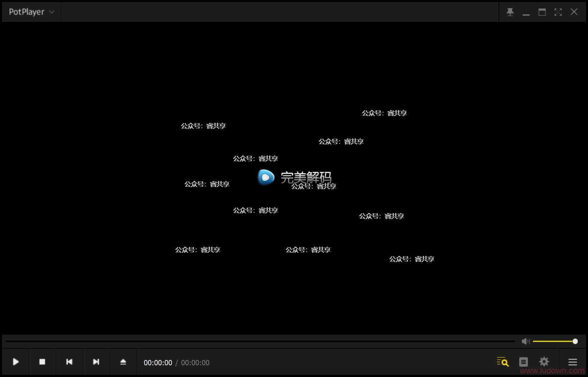The height and width of the screenshot is (377, 588).
Task: Click the middle of the seek bar
Action: (x=260, y=341)
